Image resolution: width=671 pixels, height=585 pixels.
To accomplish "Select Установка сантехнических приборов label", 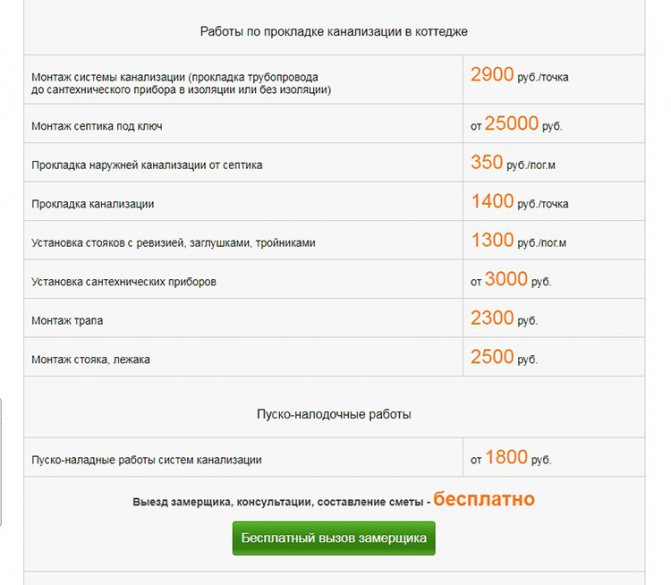I will [124, 282].
